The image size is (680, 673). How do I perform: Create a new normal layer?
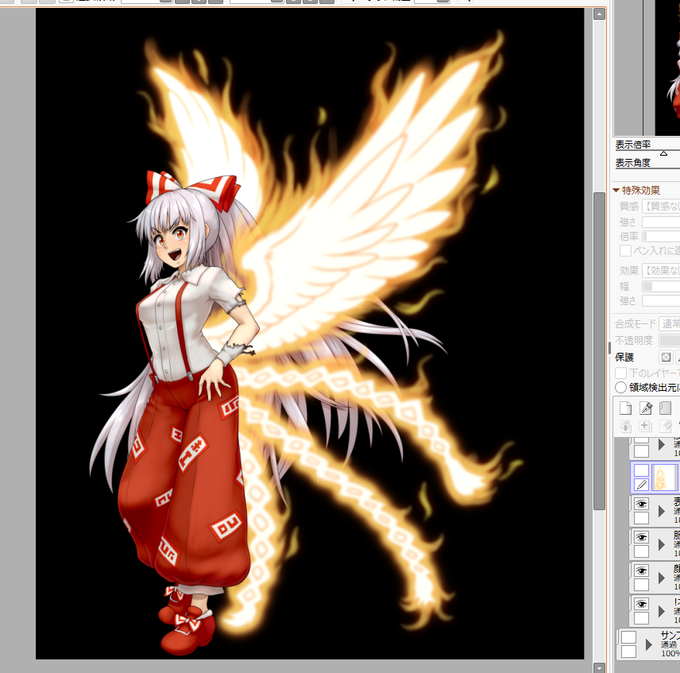click(x=625, y=408)
